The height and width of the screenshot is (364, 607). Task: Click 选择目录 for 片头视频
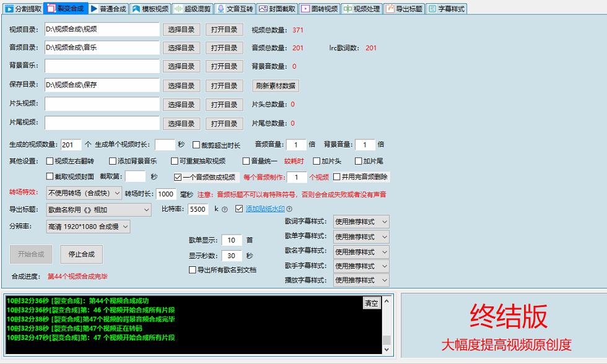[x=181, y=105]
